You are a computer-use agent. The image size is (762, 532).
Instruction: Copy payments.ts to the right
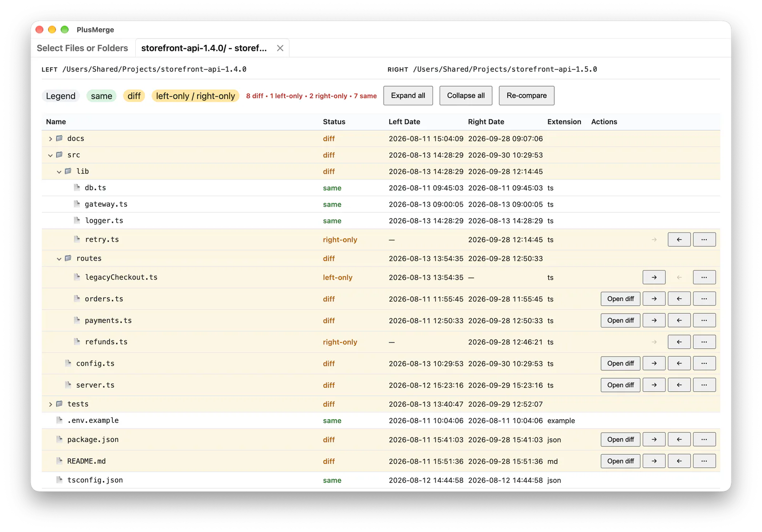[654, 321]
